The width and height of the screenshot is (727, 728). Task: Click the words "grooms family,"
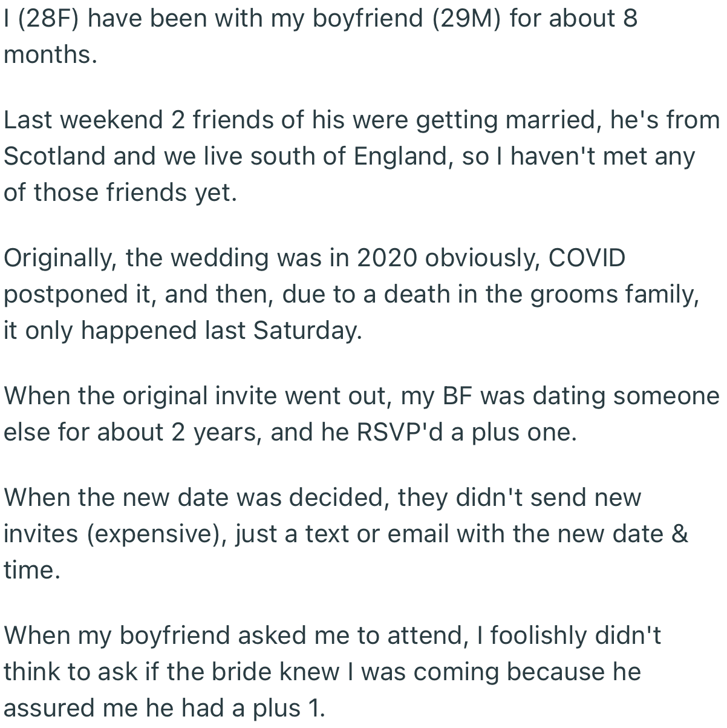pos(614,294)
